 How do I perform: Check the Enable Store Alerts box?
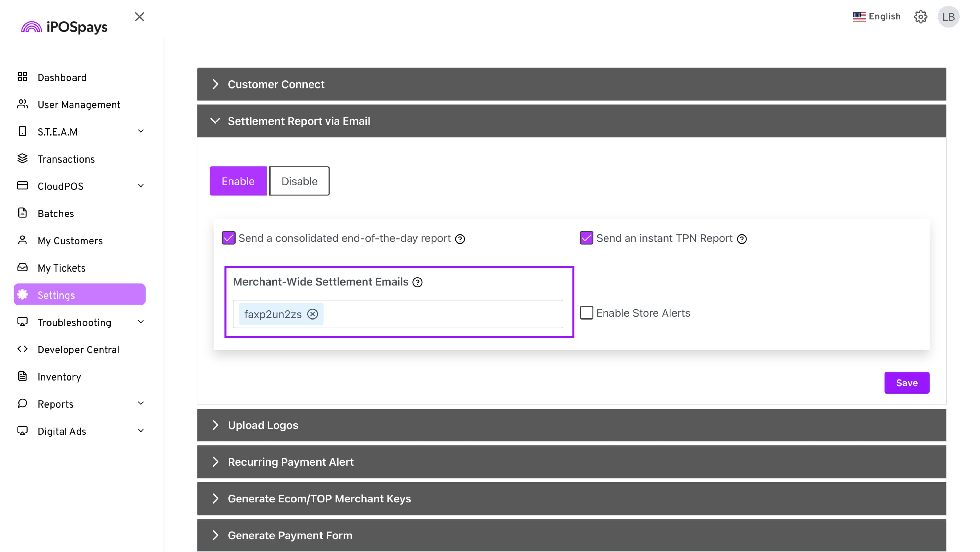(x=586, y=313)
